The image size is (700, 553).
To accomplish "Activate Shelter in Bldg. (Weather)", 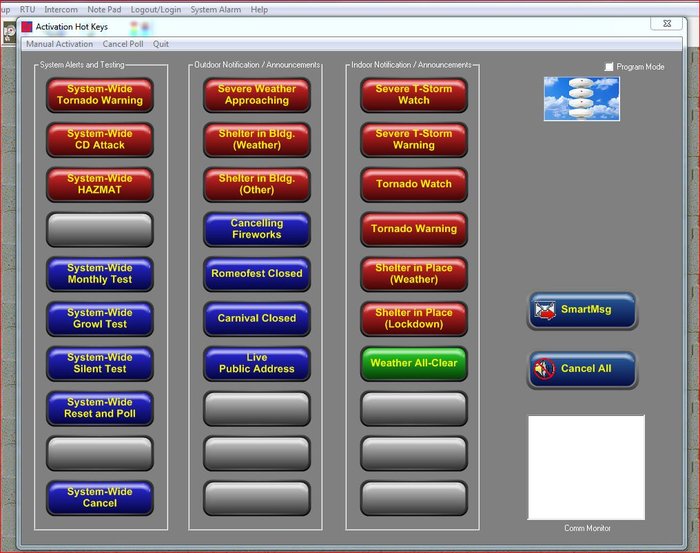I will 257,139.
